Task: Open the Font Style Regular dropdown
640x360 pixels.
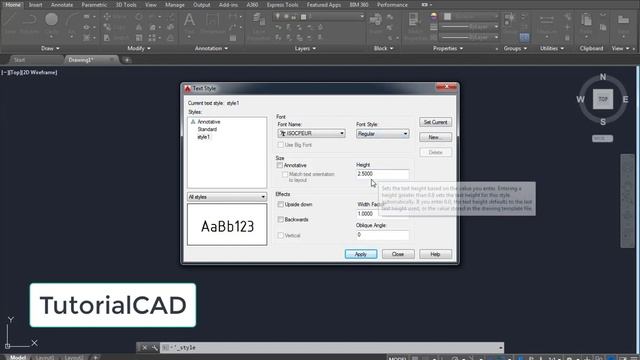Action: click(x=382, y=134)
